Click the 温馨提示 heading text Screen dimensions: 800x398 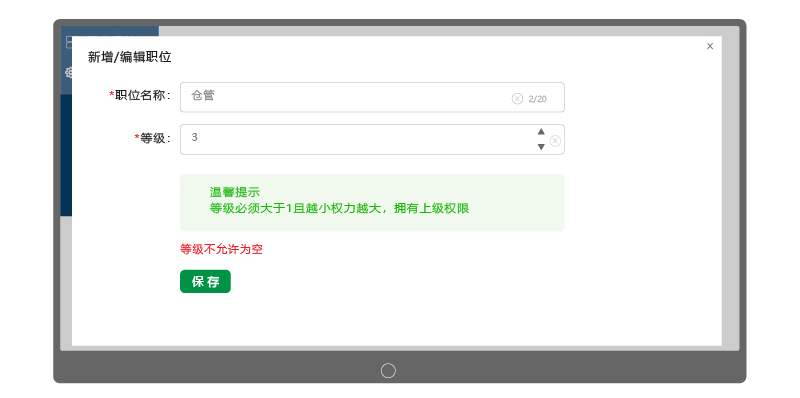point(235,192)
